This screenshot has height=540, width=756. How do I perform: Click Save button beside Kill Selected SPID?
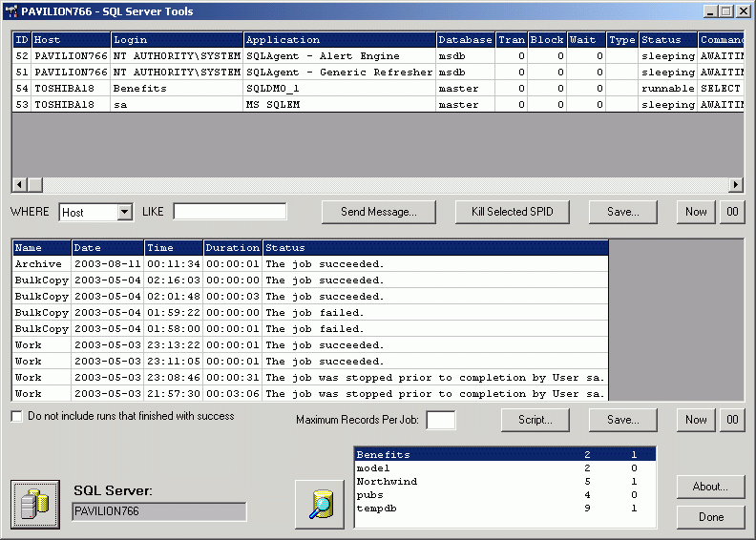[x=622, y=212]
